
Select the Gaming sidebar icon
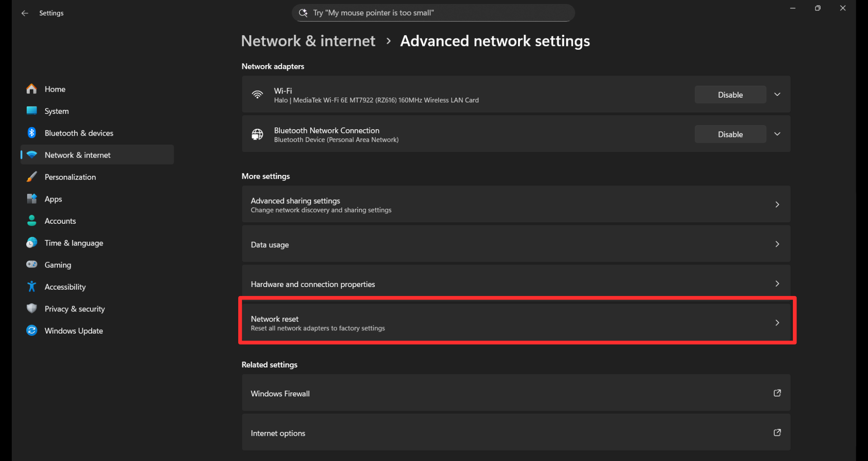31,264
